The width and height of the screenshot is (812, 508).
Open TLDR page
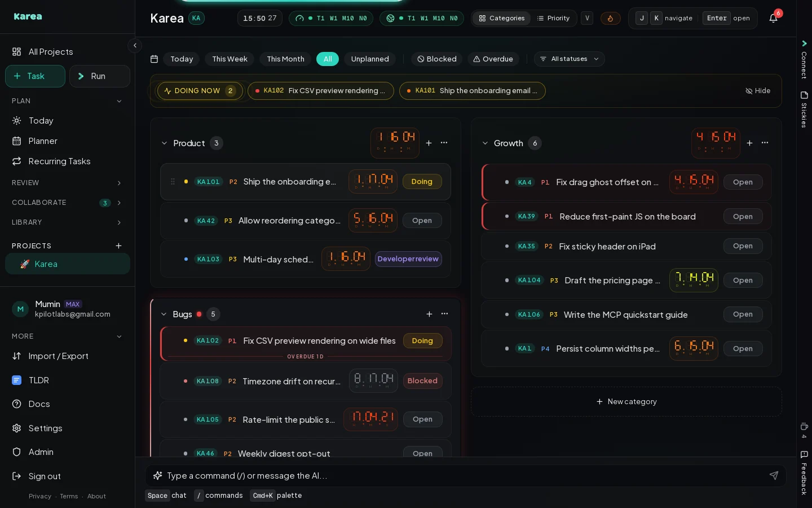(68, 380)
